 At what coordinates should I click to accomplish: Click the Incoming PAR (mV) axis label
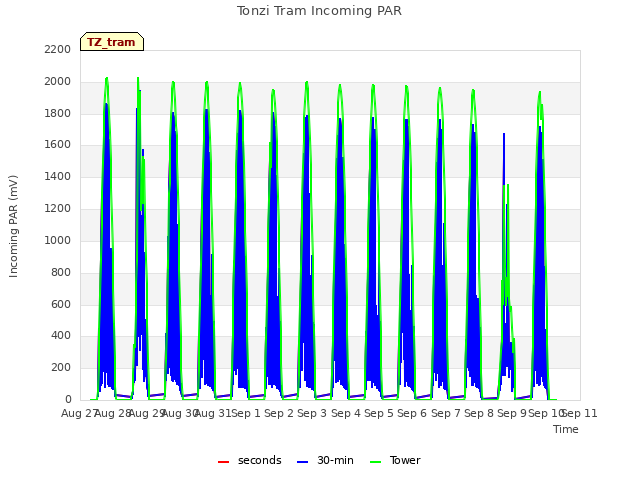[13, 226]
